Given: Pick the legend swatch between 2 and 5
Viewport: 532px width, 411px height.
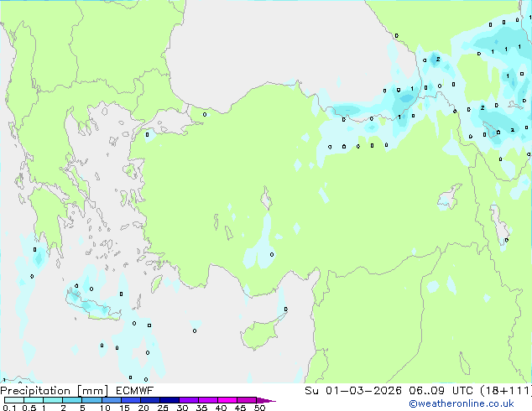Looking at the screenshot, I should tap(72, 400).
